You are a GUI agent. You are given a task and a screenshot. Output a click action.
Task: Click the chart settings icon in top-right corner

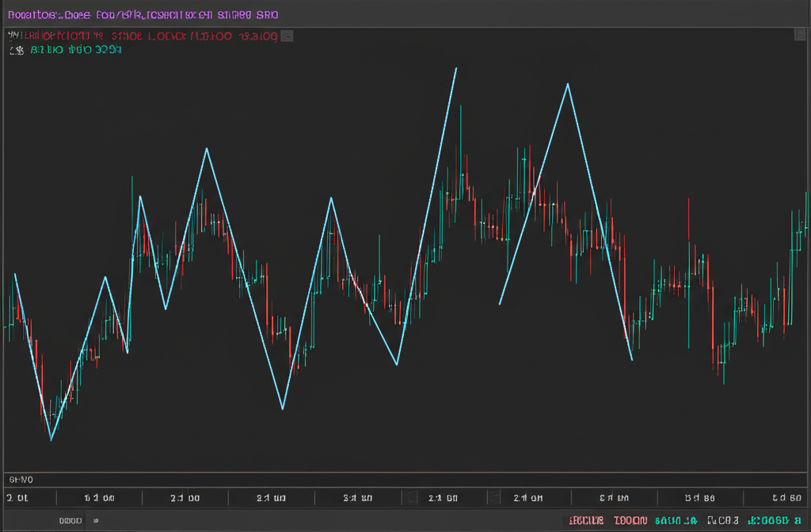coord(801,35)
